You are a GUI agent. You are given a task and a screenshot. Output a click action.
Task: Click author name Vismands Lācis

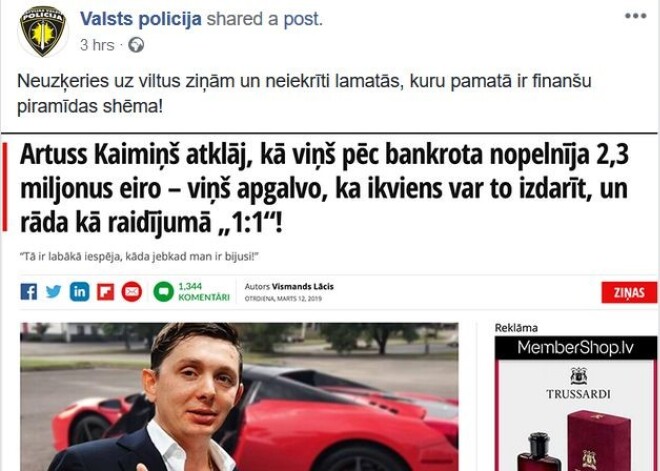(x=303, y=287)
